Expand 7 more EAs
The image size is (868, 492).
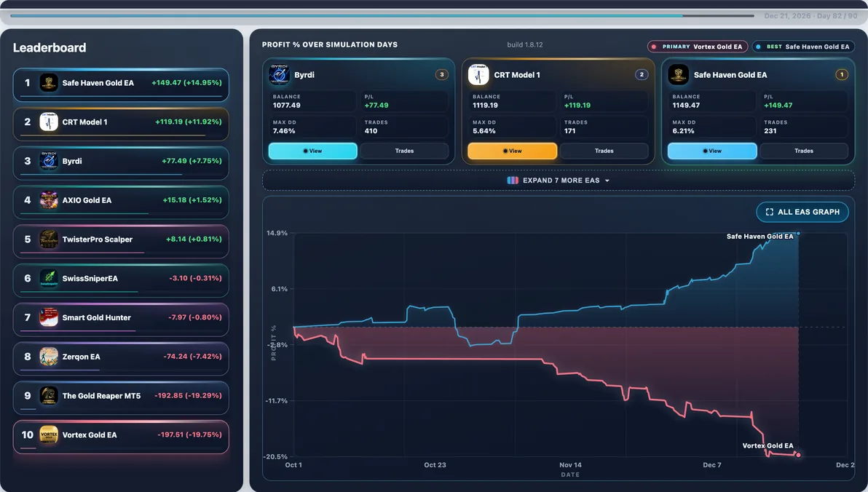pos(559,180)
